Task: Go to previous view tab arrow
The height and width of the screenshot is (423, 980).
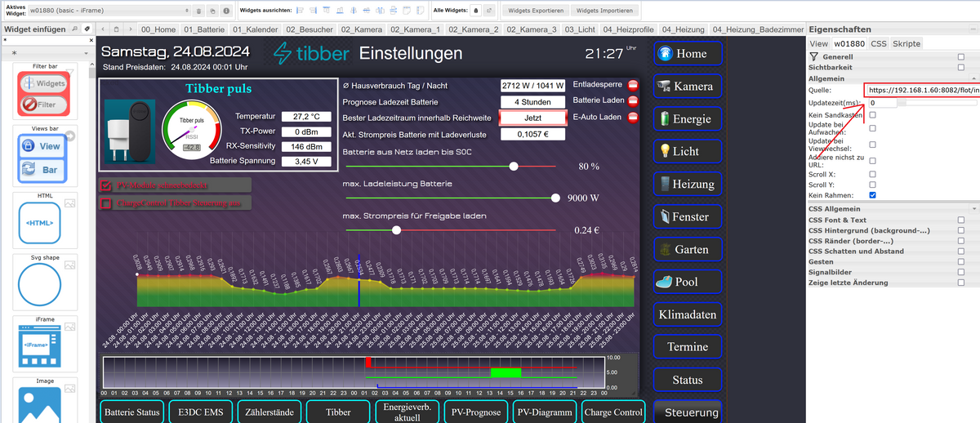Action: [103, 29]
